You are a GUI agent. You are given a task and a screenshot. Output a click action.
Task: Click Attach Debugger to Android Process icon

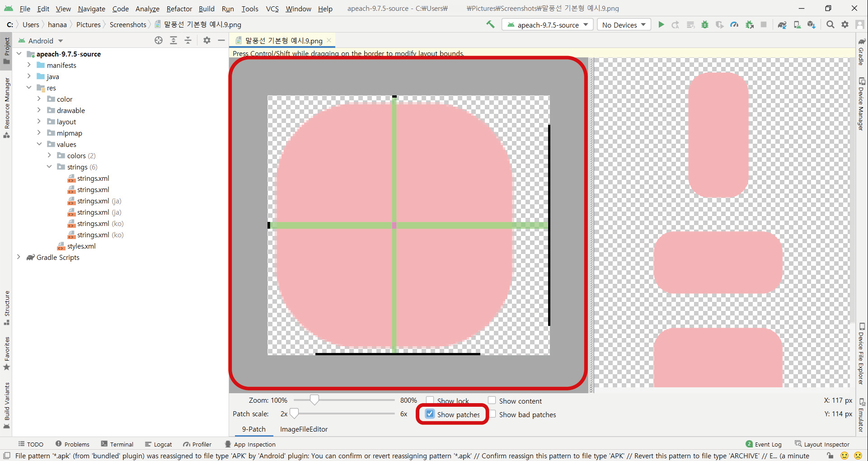750,24
